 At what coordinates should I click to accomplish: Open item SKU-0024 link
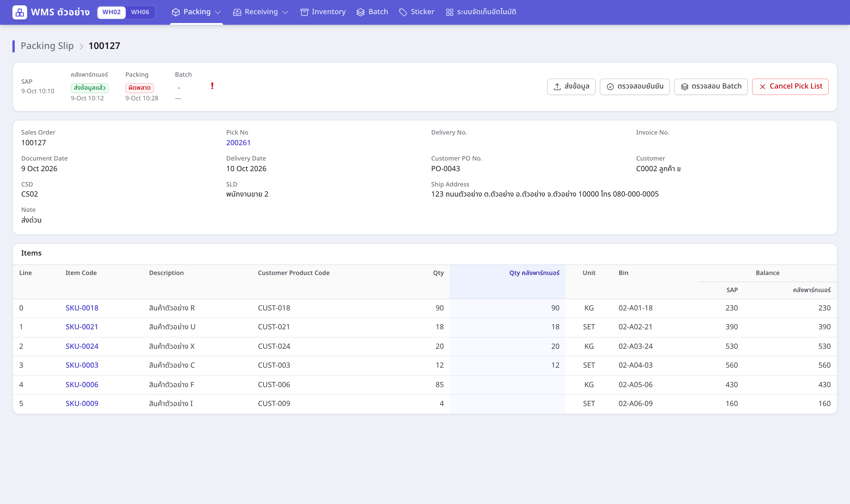click(x=82, y=346)
